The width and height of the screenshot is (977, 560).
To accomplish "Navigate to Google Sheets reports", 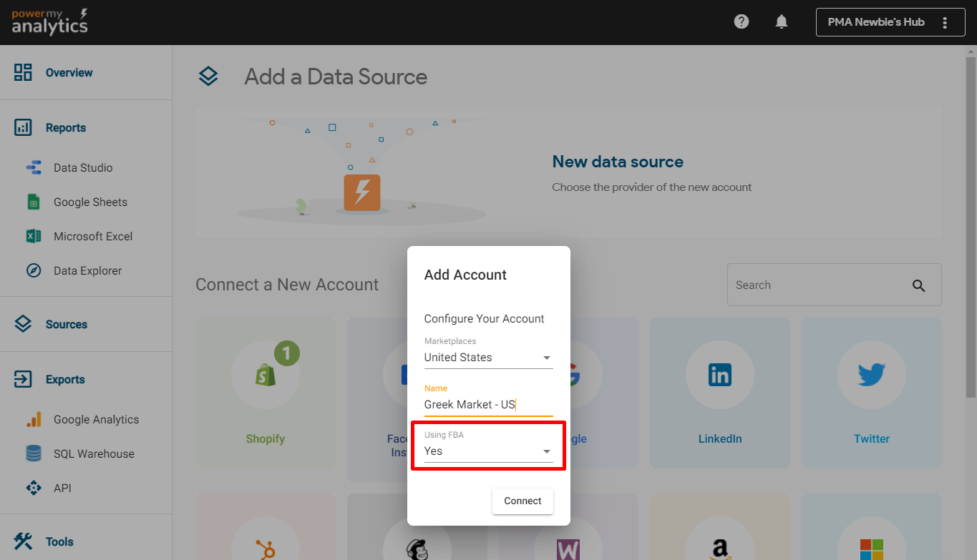I will point(90,202).
